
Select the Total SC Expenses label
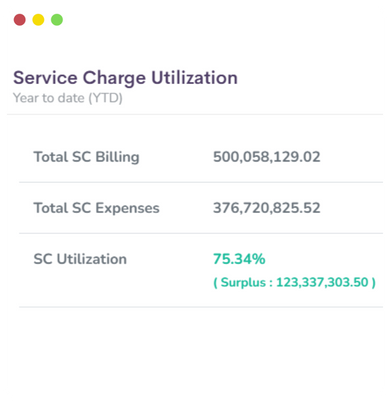point(97,208)
